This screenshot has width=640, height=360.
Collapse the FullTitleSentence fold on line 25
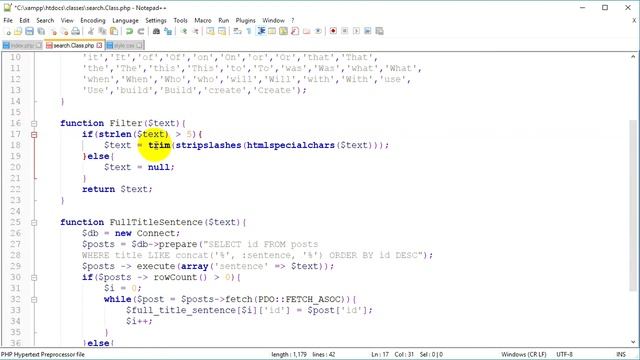coord(34,222)
